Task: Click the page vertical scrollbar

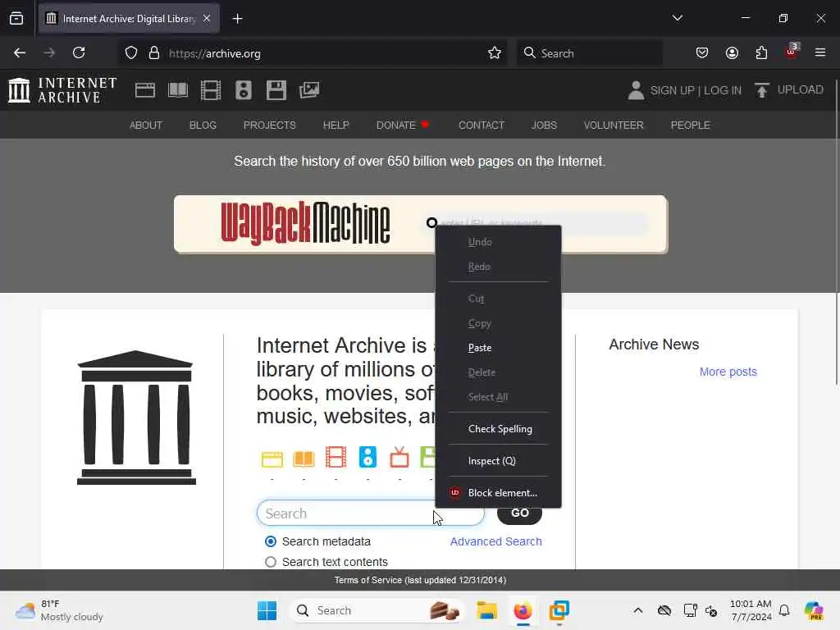Action: click(836, 231)
